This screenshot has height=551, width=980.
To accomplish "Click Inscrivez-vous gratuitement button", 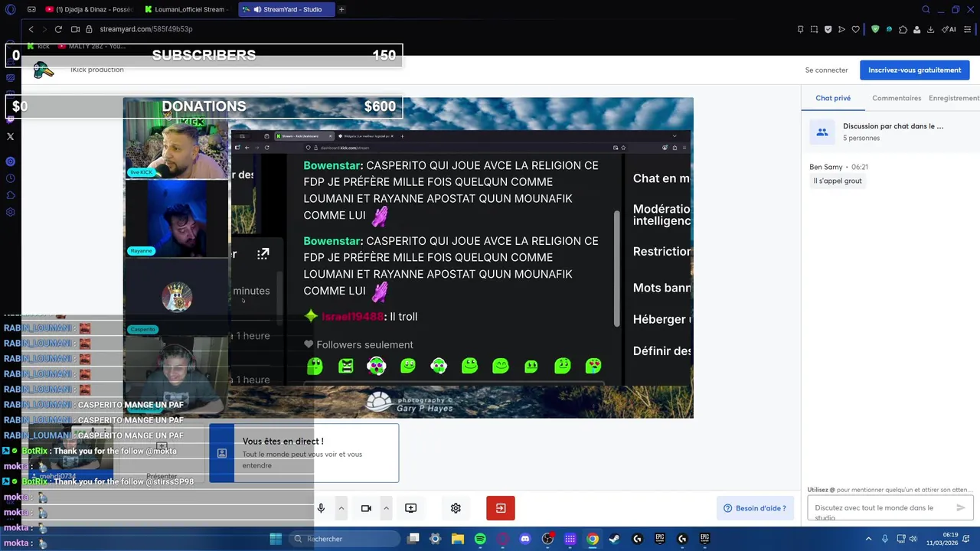I will click(914, 70).
